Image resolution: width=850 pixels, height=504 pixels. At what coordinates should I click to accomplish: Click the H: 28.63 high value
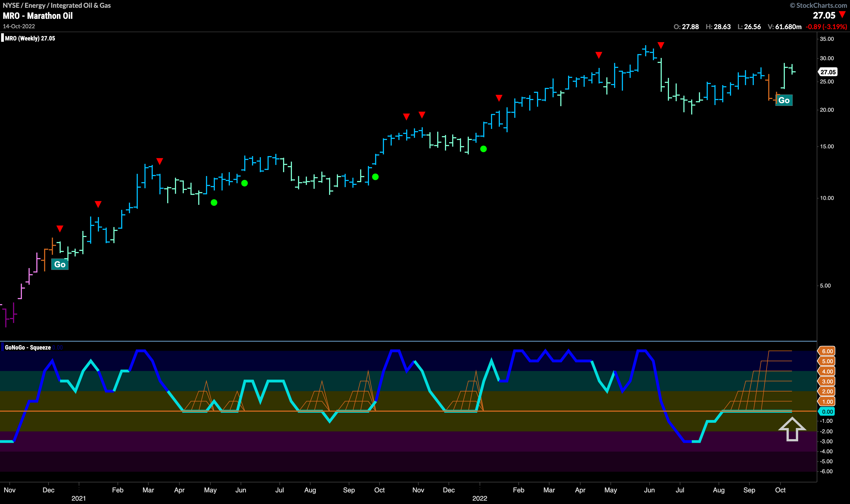tap(718, 27)
